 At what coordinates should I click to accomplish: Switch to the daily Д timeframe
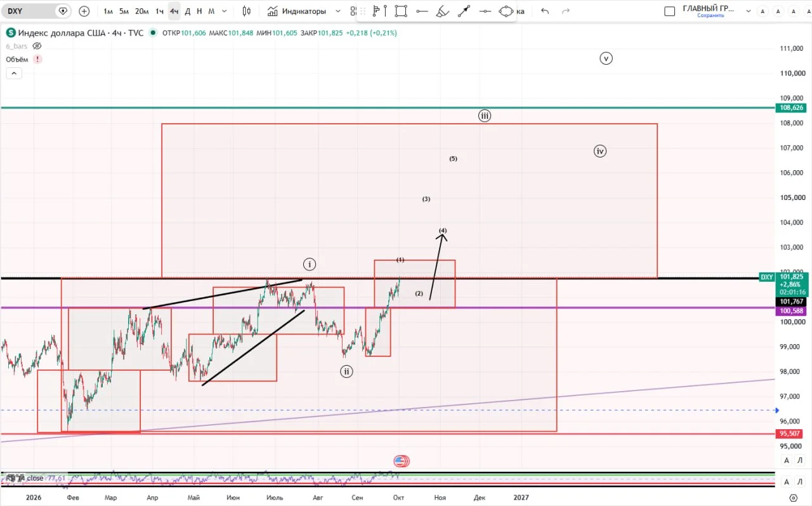188,11
